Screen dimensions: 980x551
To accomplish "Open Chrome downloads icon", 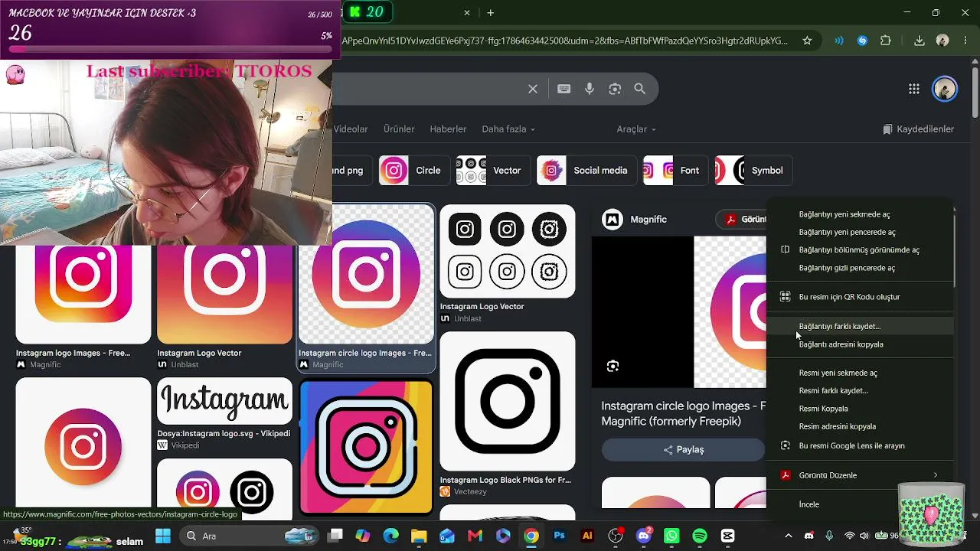I will click(x=920, y=41).
